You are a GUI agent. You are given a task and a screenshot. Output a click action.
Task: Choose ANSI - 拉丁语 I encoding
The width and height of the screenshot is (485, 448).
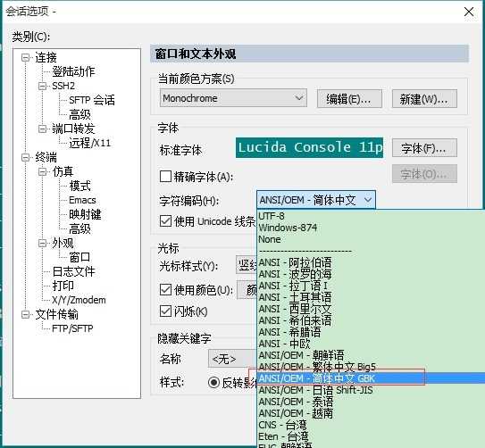click(x=371, y=286)
